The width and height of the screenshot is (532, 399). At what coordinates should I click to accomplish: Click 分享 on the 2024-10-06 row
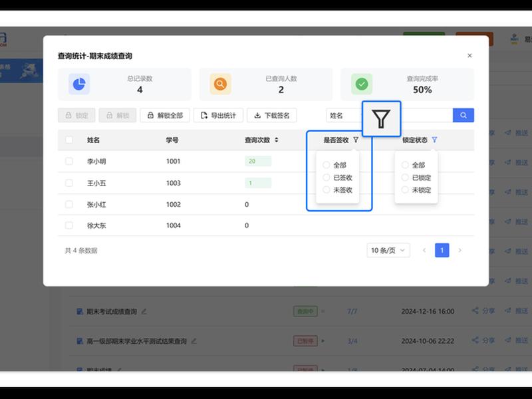(x=483, y=340)
